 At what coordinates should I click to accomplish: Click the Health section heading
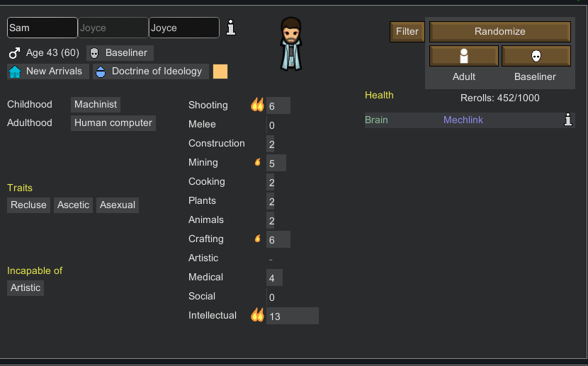pyautogui.click(x=379, y=95)
